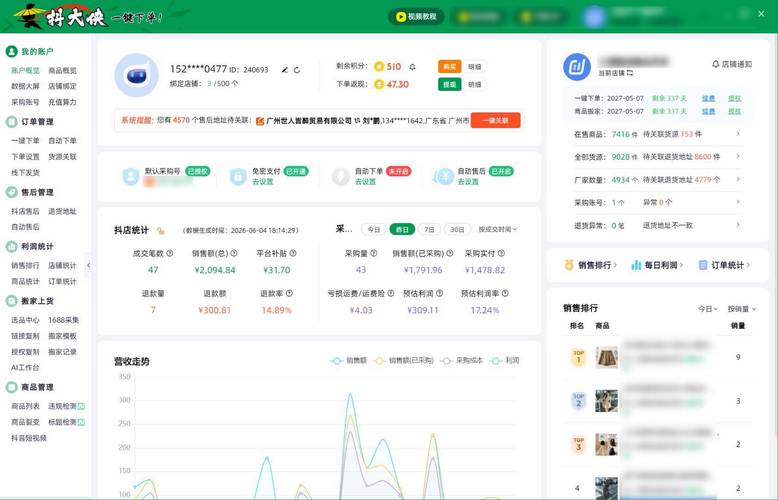
Task: Click the 订单管理 sidebar section icon
Action: click(11, 122)
